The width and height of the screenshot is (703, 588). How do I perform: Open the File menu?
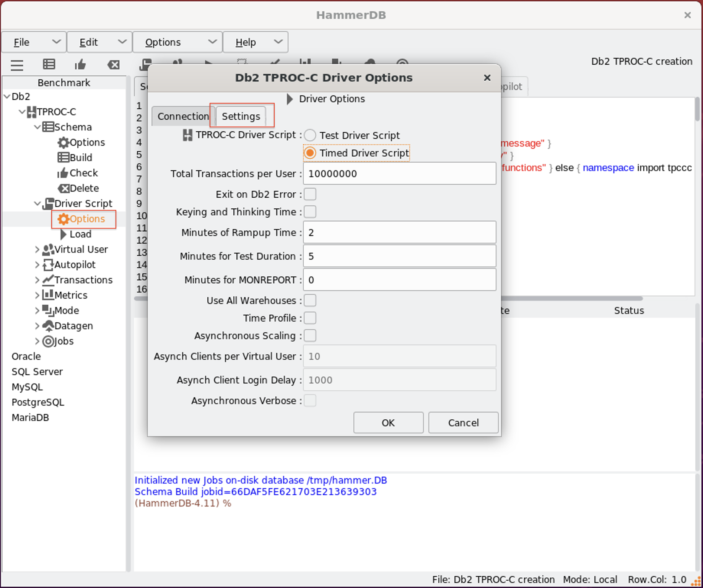pos(34,42)
